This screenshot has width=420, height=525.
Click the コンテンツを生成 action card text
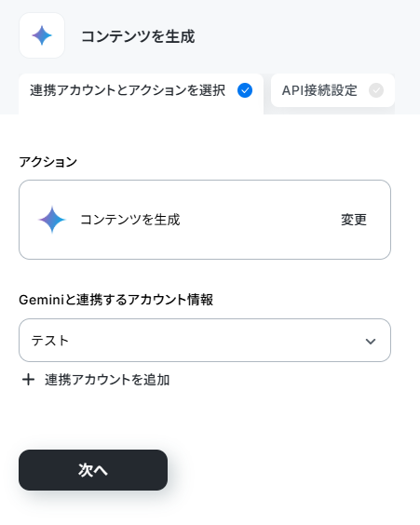click(x=130, y=220)
